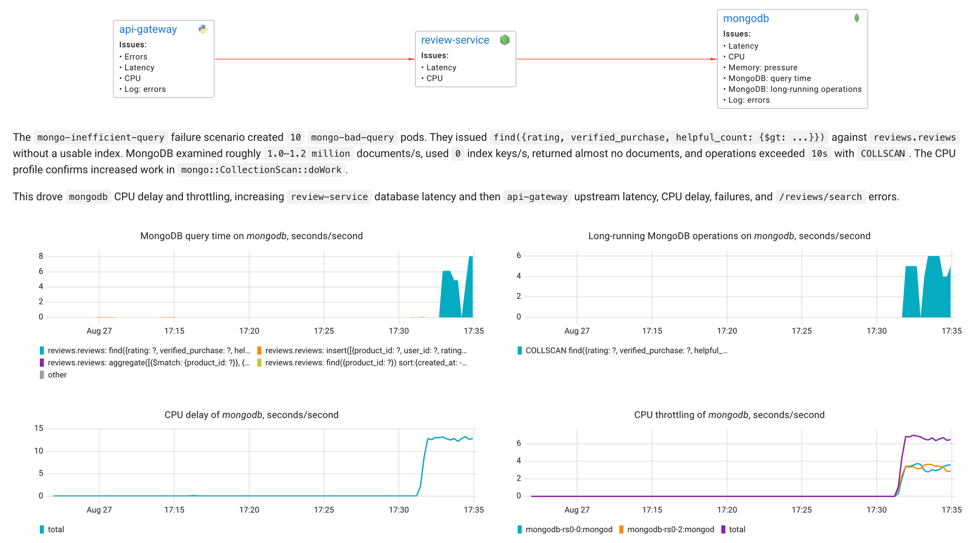
Task: Toggle the purple aggregate legend swatch
Action: coord(42,363)
